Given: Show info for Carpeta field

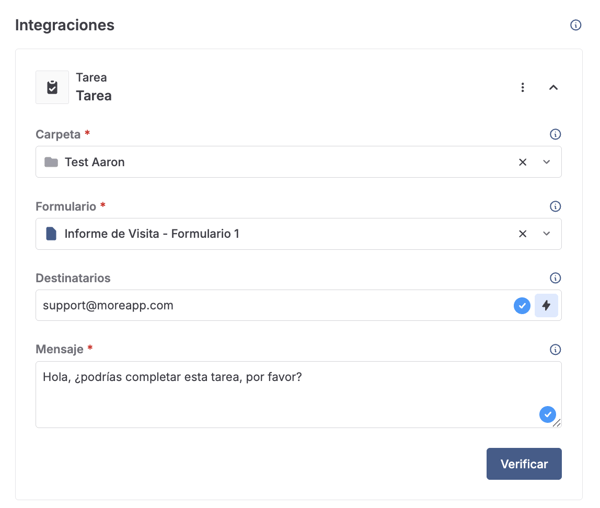Looking at the screenshot, I should click(x=555, y=134).
